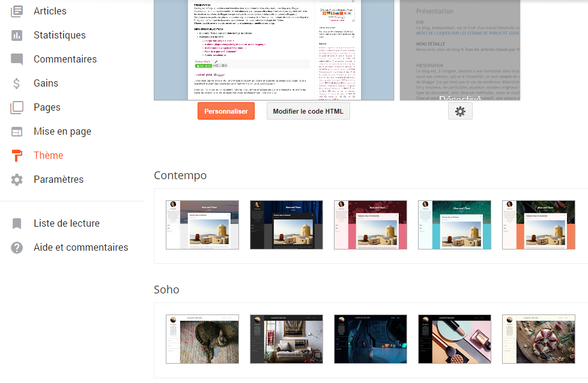Screen dimensions: 588x383
Task: Open Paramètres with the gear icon
Action: point(16,179)
